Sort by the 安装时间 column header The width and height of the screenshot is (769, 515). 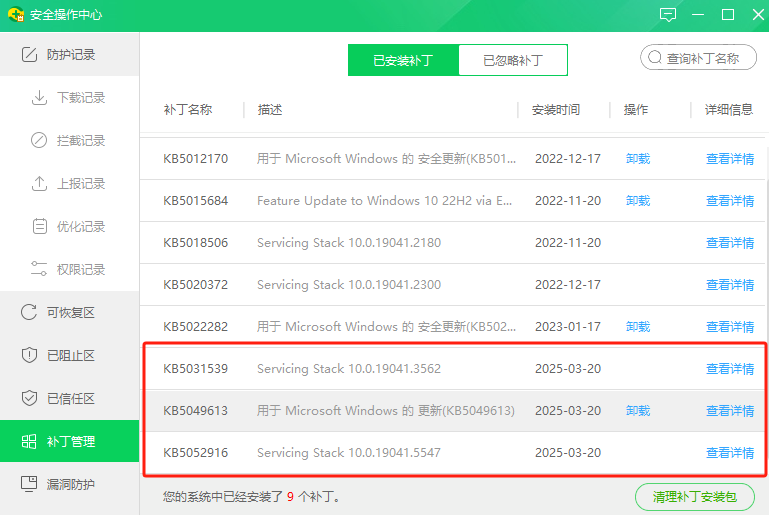tap(556, 110)
